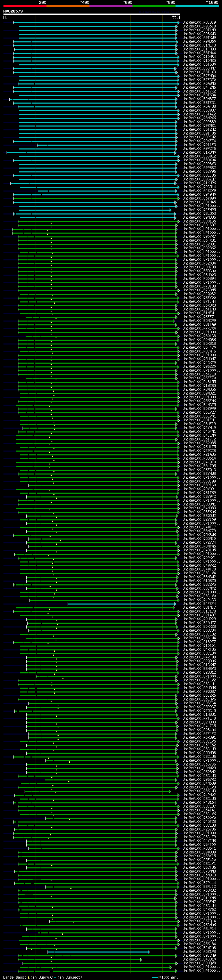Screen dimensions: 222x980
Task: Select the UniRef100_Q6F470 label
Action: click(x=199, y=348)
